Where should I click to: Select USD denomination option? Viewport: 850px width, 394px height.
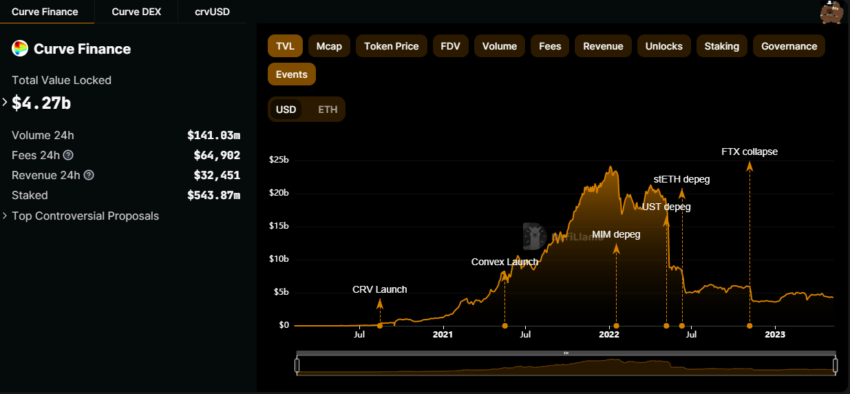[286, 109]
